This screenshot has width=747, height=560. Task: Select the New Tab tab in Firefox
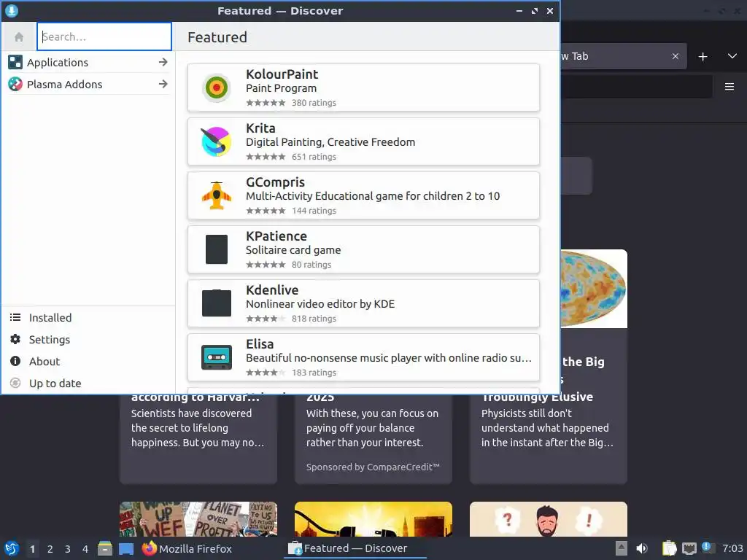tap(623, 56)
